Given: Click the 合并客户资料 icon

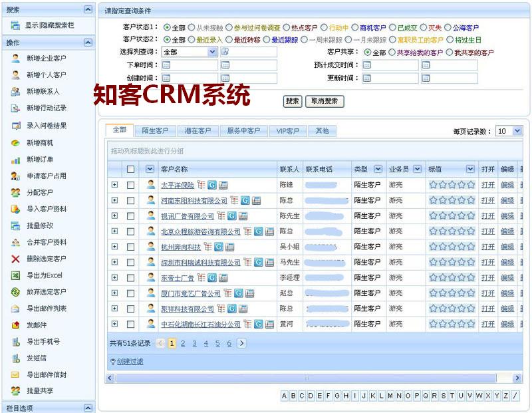Looking at the screenshot, I should click(15, 242).
